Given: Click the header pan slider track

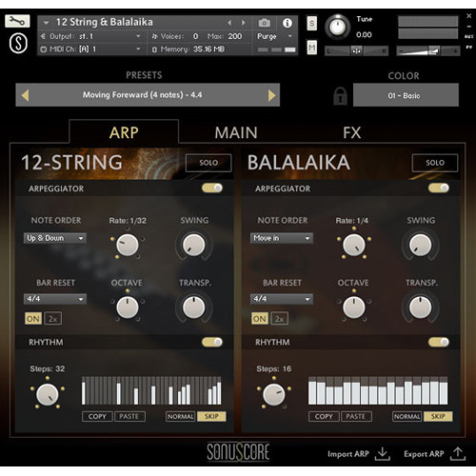Looking at the screenshot, I should (x=356, y=50).
